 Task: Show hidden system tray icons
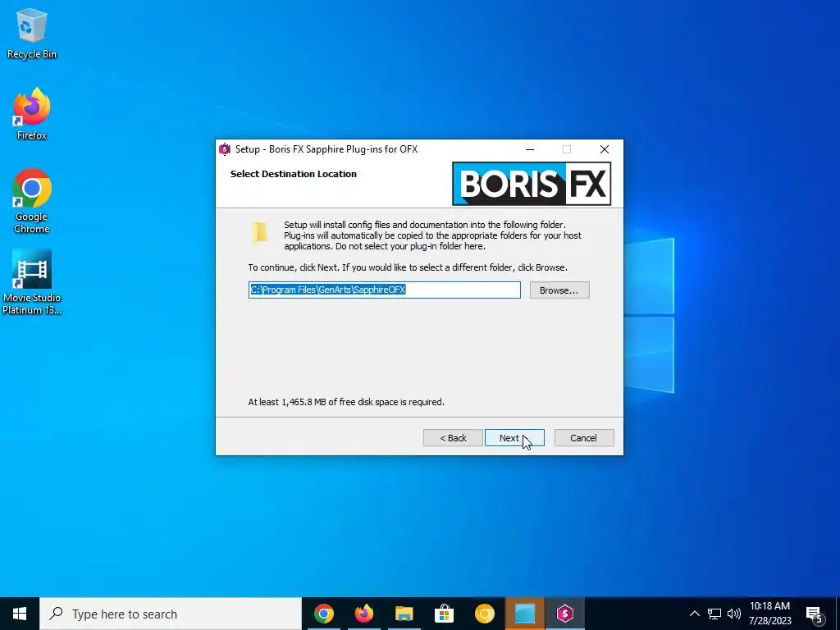coord(694,614)
